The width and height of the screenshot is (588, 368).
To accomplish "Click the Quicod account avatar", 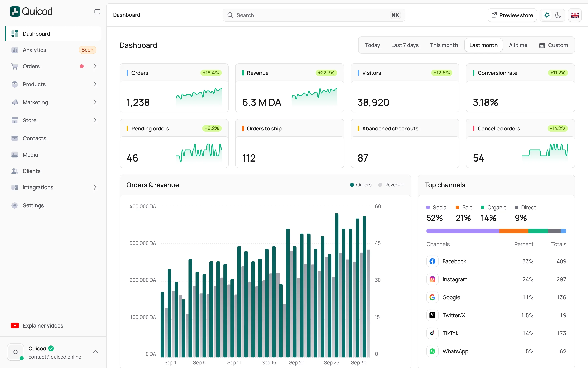I will 16,352.
